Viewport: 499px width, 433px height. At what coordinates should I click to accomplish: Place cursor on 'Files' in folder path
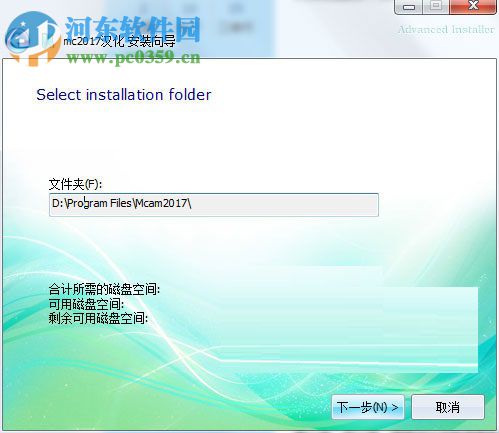(x=121, y=203)
